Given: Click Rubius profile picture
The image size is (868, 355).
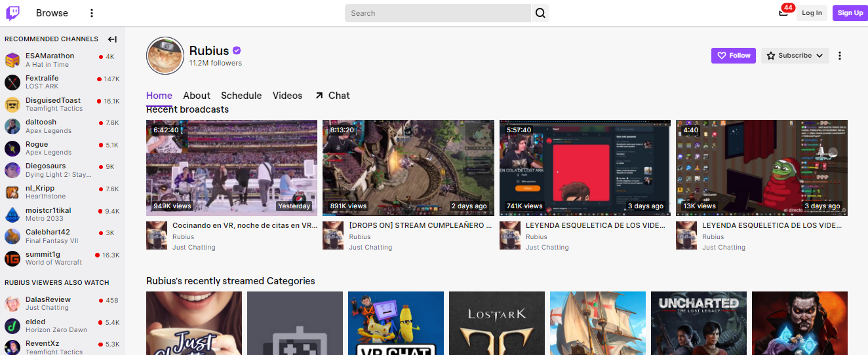Looking at the screenshot, I should click(165, 56).
